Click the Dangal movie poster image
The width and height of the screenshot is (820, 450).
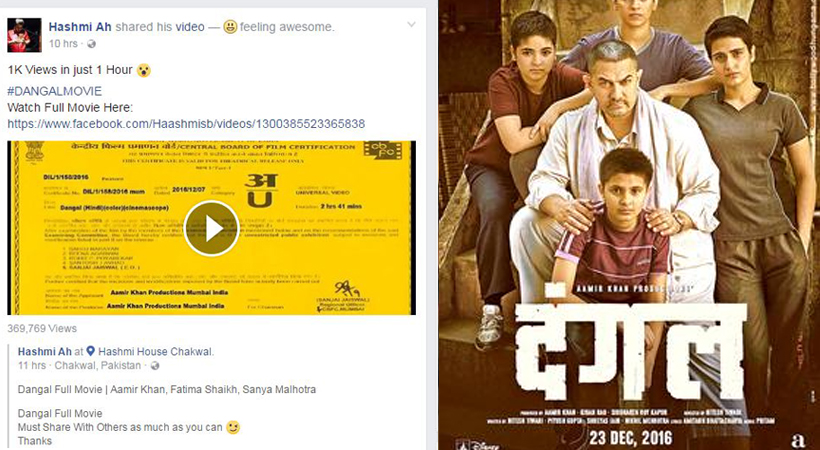pos(629,225)
